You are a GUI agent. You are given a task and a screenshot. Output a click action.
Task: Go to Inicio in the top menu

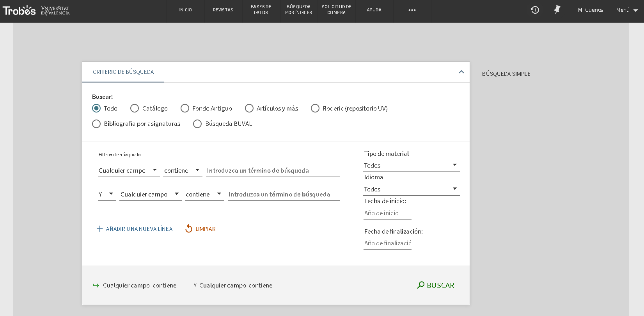click(x=185, y=10)
